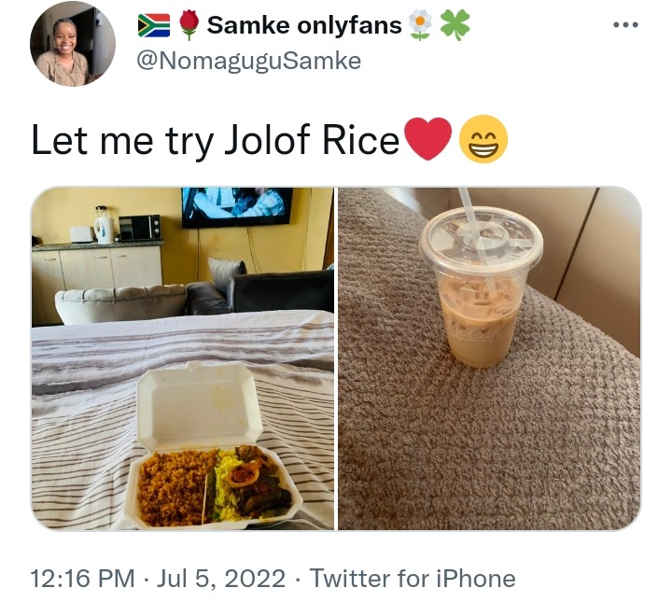Open the iced coffee photo on right
The image size is (672, 616).
pyautogui.click(x=489, y=358)
